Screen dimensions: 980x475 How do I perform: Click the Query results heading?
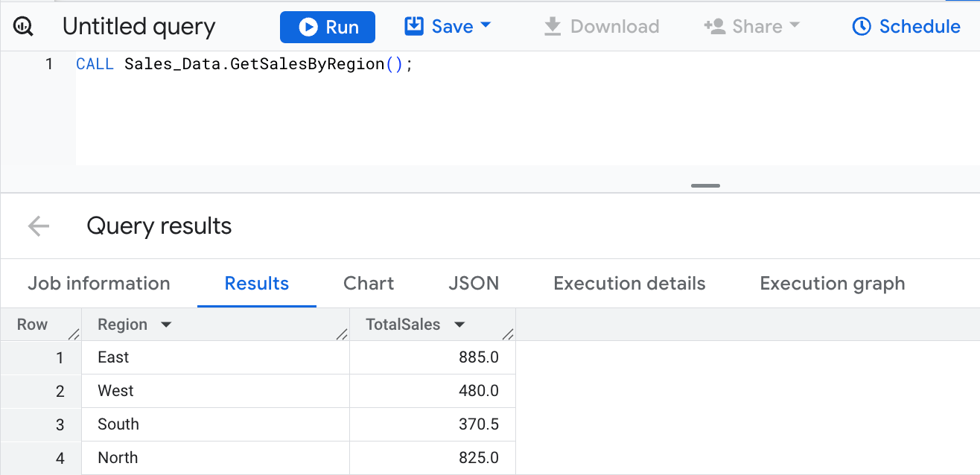(159, 226)
